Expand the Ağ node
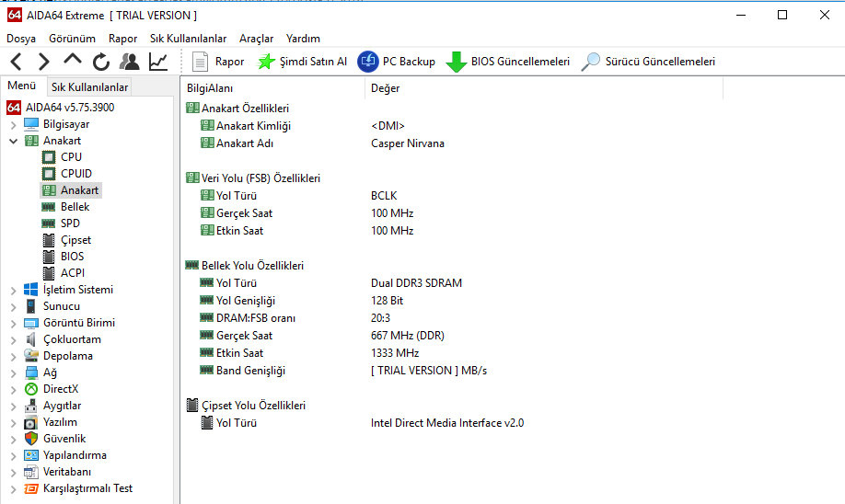 pos(14,373)
